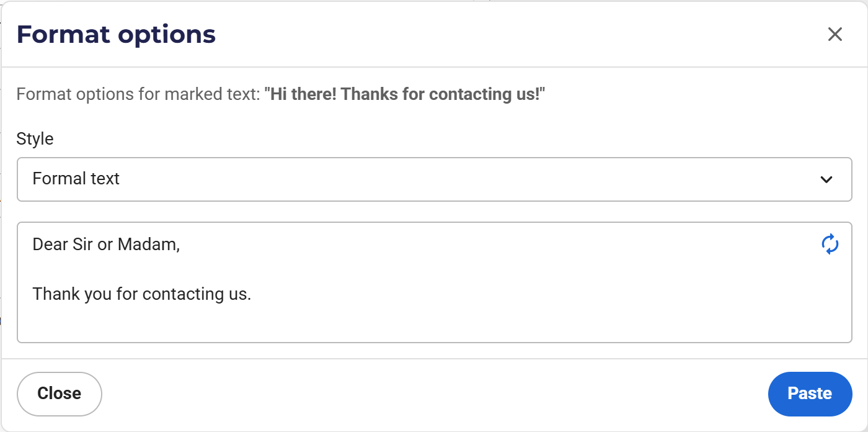The width and height of the screenshot is (868, 432).
Task: Regenerate the formal text suggestion
Action: pyautogui.click(x=830, y=244)
